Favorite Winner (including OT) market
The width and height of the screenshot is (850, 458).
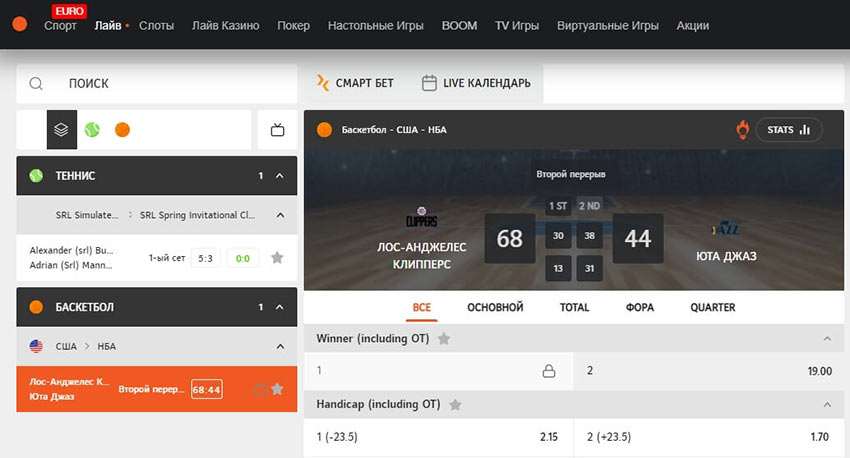coord(444,339)
